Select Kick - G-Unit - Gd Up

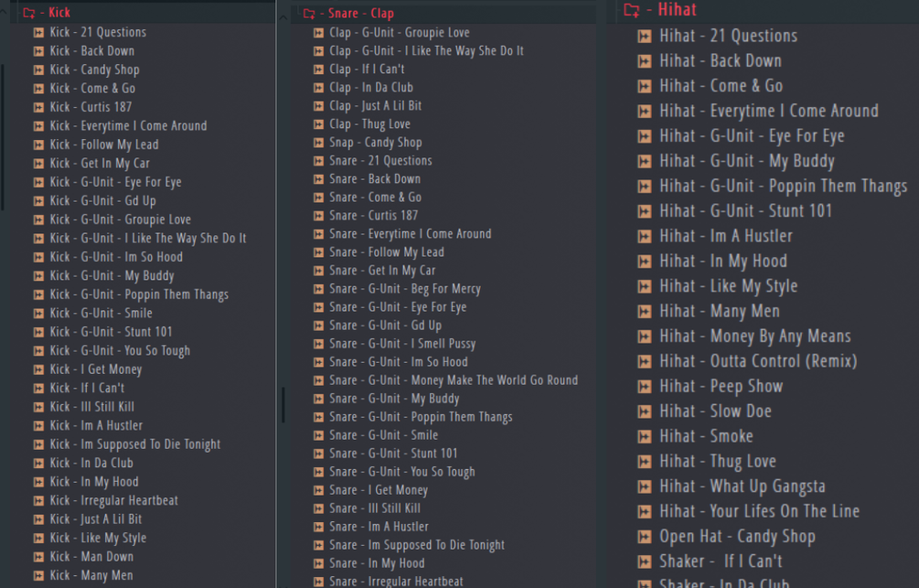point(102,201)
